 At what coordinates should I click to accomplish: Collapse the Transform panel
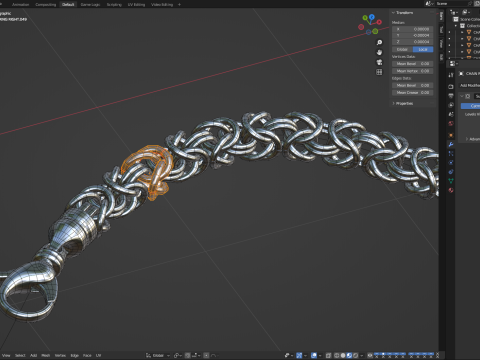click(x=393, y=13)
